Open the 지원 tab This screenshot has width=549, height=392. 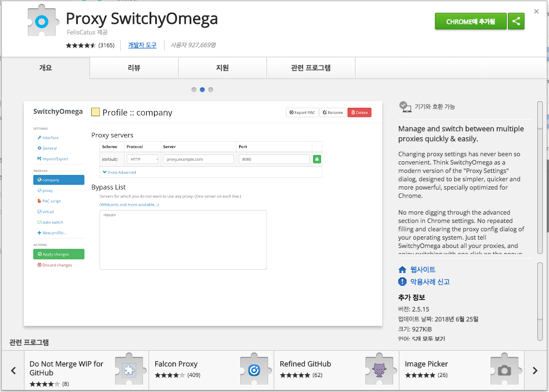[222, 68]
